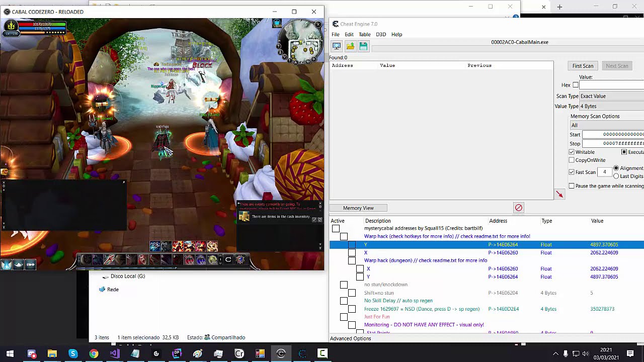Image resolution: width=644 pixels, height=362 pixels.
Task: Show hidden system tray icons chevron
Action: (x=555, y=354)
